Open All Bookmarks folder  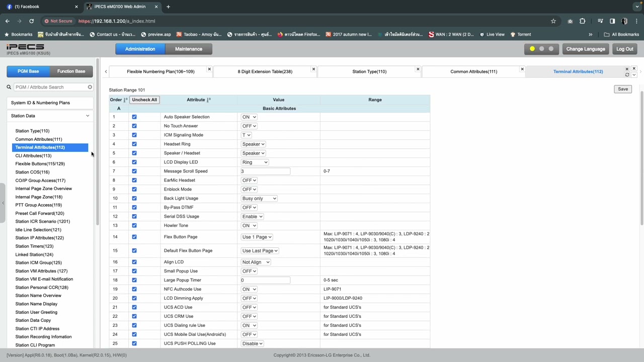coord(621,35)
